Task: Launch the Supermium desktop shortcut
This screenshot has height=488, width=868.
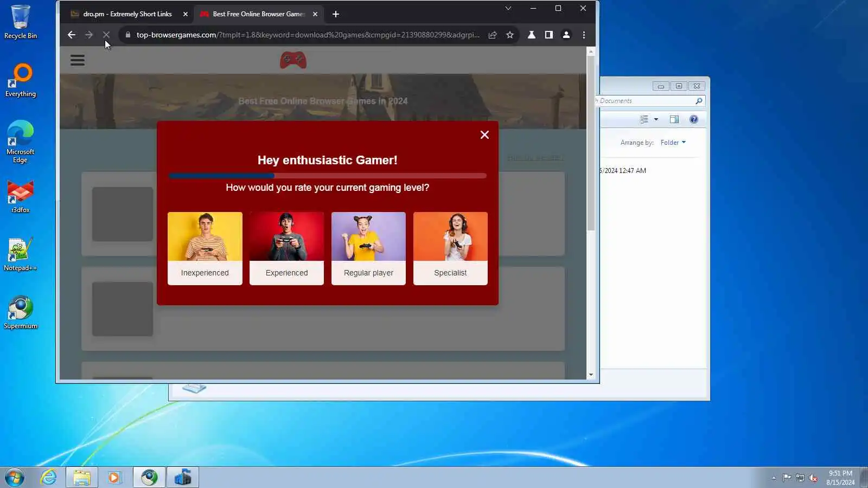Action: coord(21,312)
